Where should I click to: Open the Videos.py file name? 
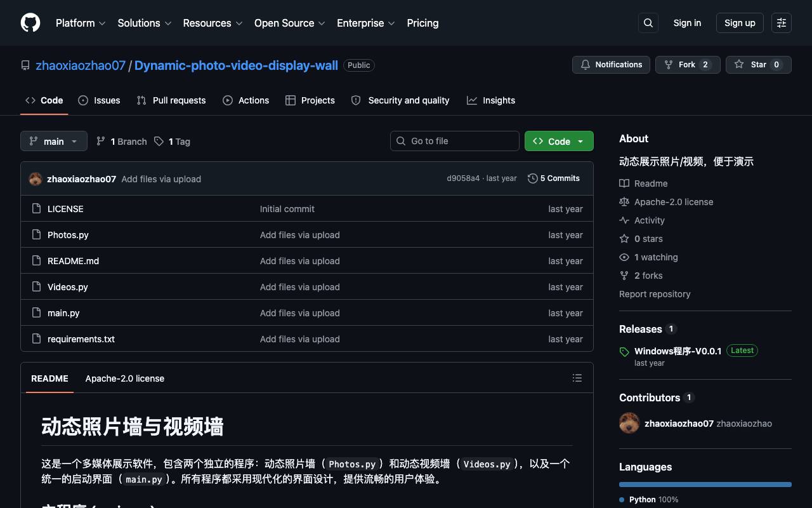coord(68,287)
